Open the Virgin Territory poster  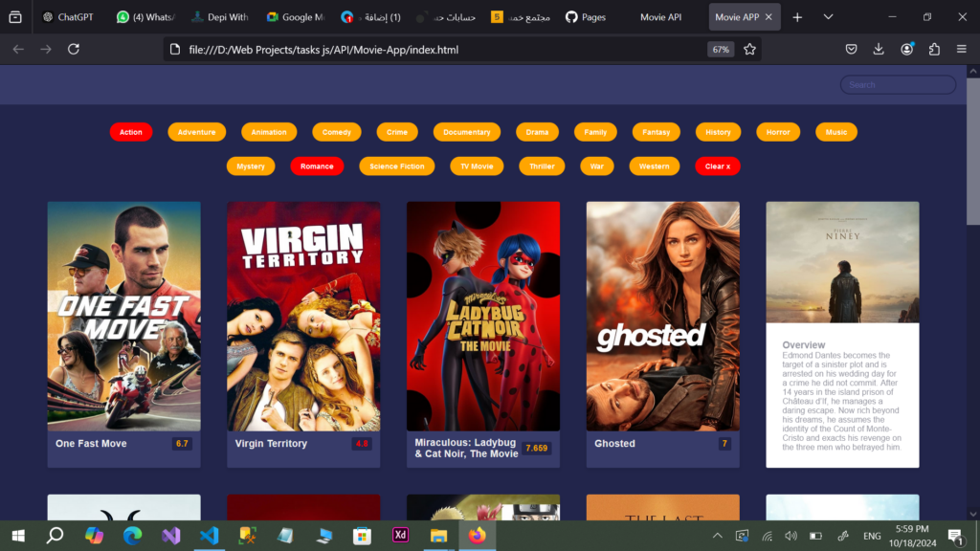coord(303,316)
